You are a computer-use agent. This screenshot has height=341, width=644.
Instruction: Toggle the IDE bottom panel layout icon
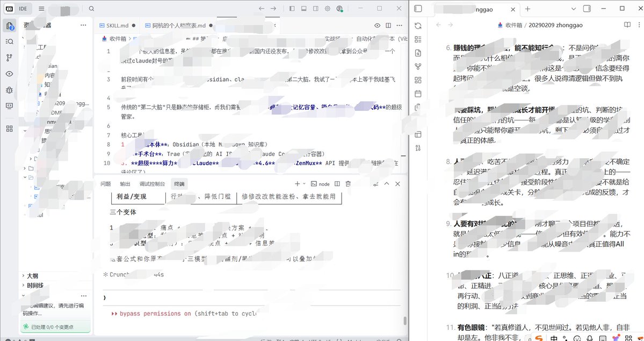click(304, 9)
